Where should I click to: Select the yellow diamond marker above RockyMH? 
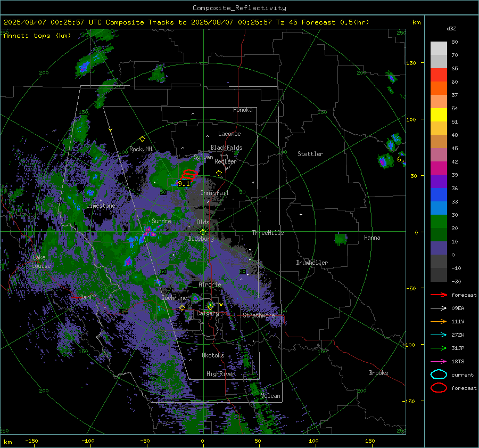coord(142,139)
